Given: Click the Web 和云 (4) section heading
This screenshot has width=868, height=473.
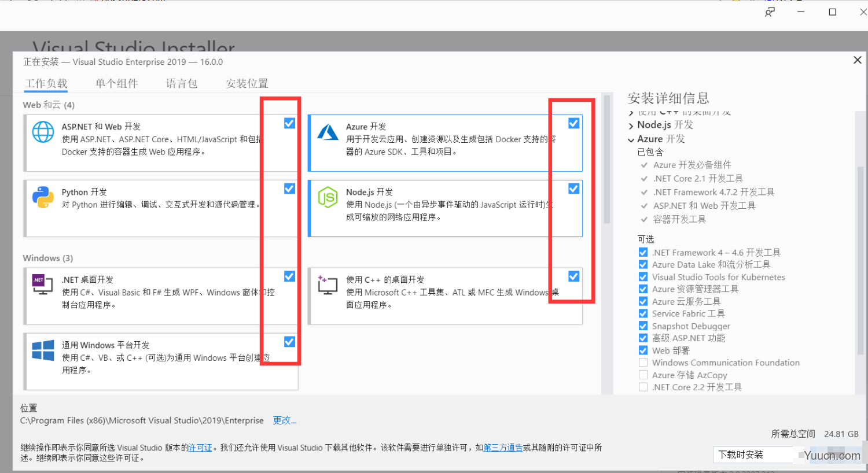Looking at the screenshot, I should click(x=49, y=105).
